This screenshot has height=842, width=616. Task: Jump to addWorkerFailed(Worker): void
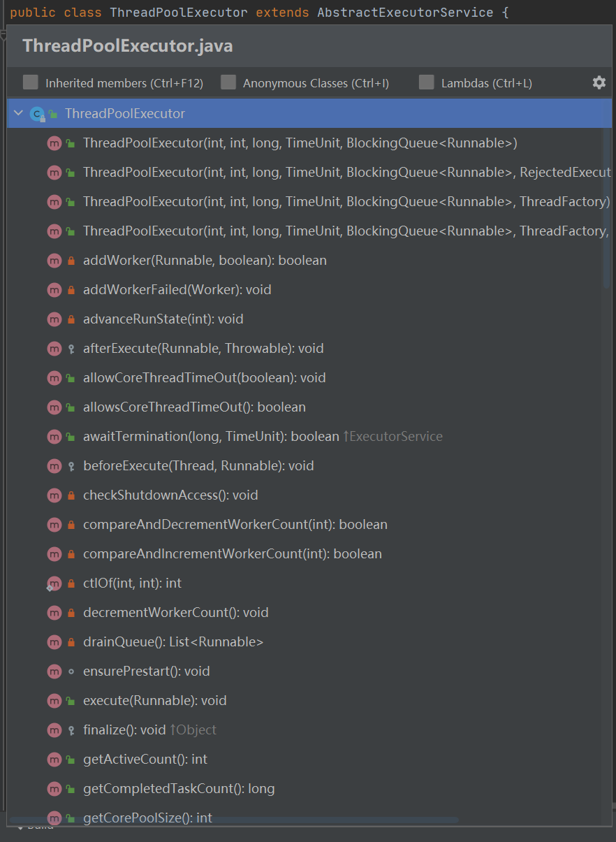click(x=177, y=289)
